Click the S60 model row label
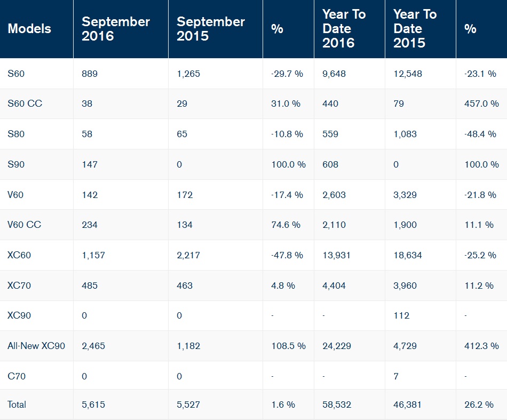The height and width of the screenshot is (420, 507). coord(16,74)
